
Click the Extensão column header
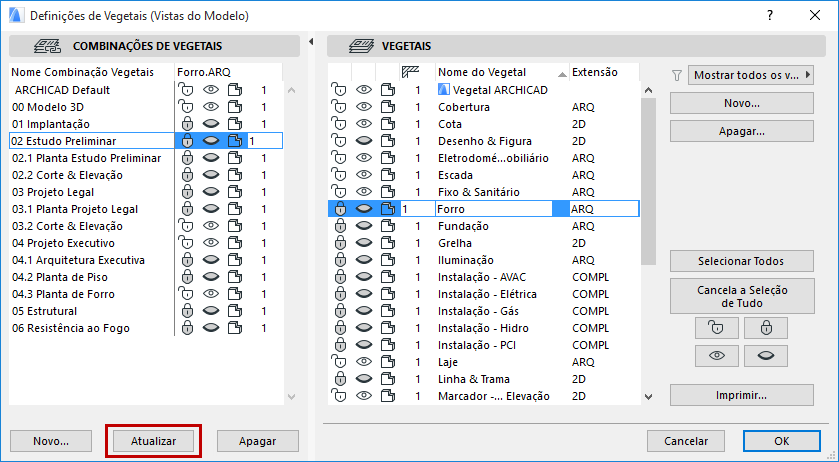click(604, 72)
